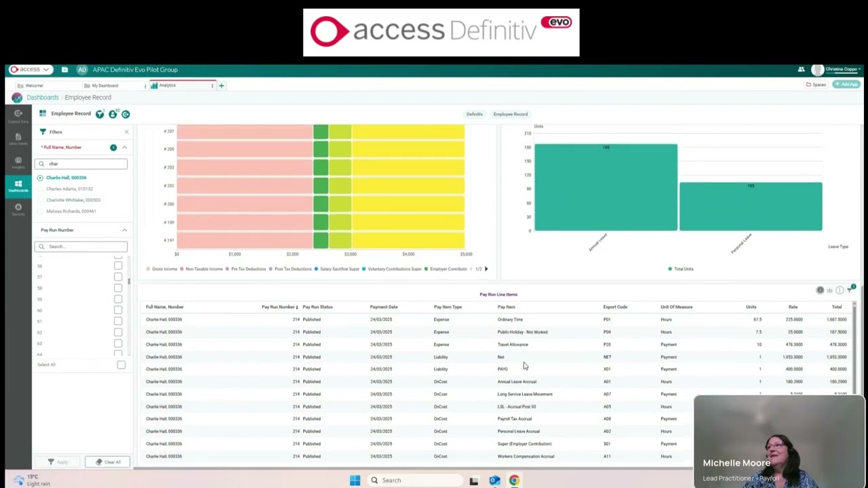The width and height of the screenshot is (868, 488).
Task: Click the filter icon next to Employee Record
Action: click(100, 114)
